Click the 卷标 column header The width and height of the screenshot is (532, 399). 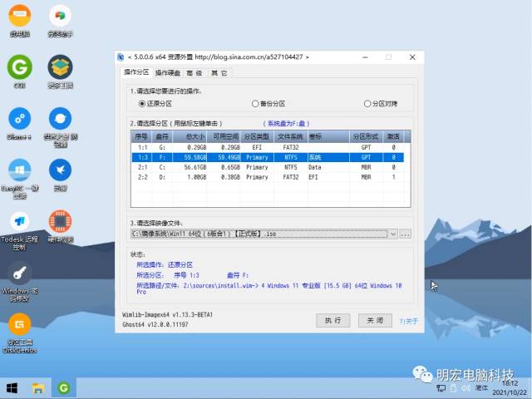pos(328,136)
